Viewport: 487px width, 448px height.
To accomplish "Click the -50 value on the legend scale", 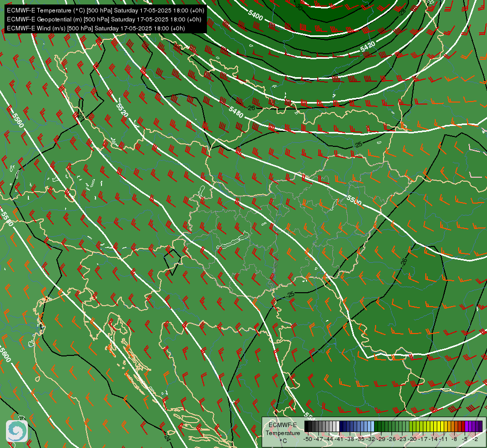I will click(x=308, y=439).
